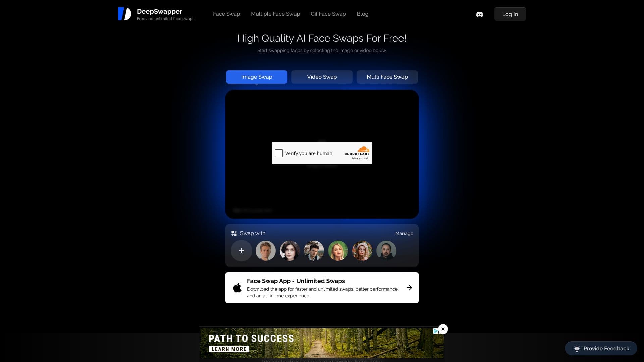Click the Cloudflare Help link
The width and height of the screenshot is (644, 362).
coord(366,159)
